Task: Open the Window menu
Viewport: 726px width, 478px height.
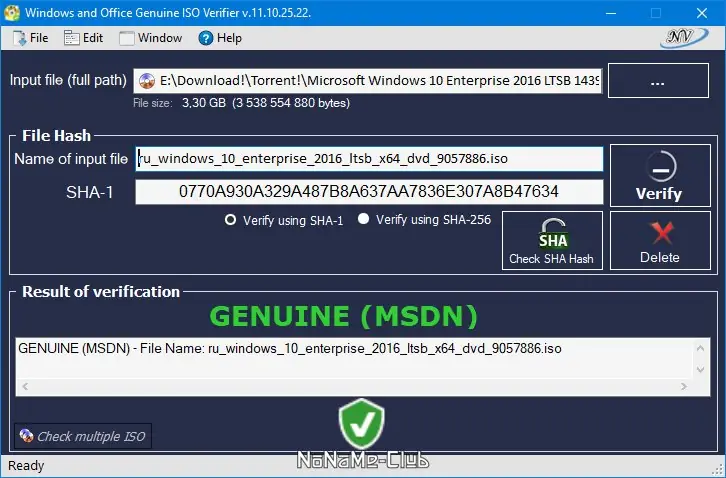Action: 150,38
